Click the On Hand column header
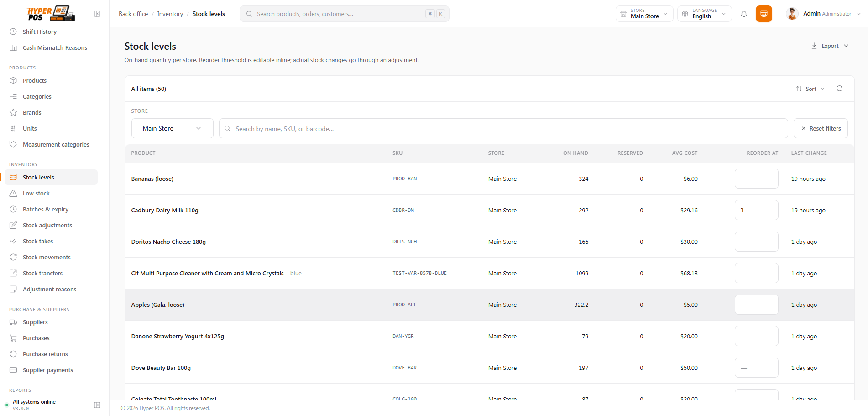 point(575,153)
